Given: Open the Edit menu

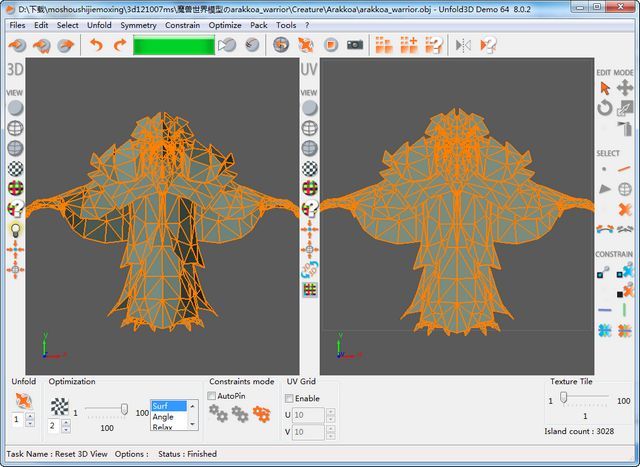Looking at the screenshot, I should (41, 25).
